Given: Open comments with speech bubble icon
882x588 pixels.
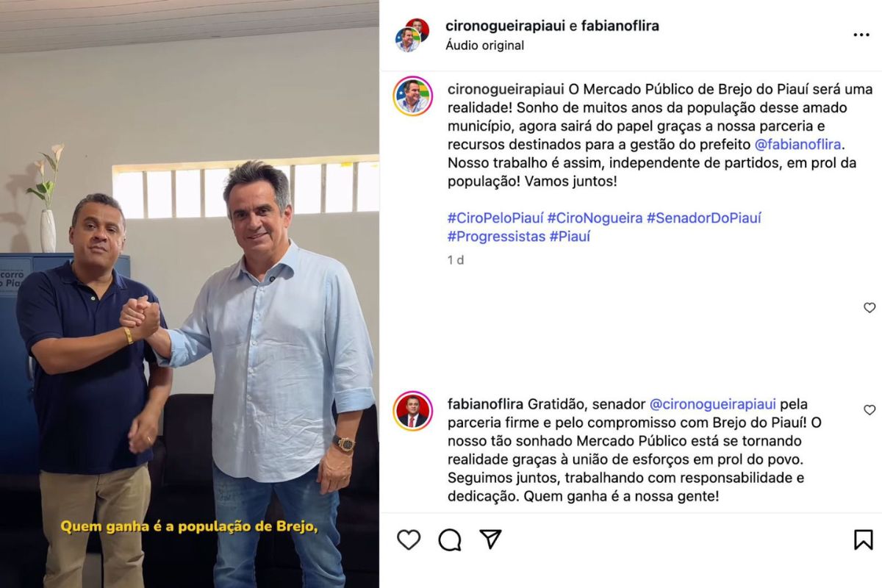Looking at the screenshot, I should point(450,539).
